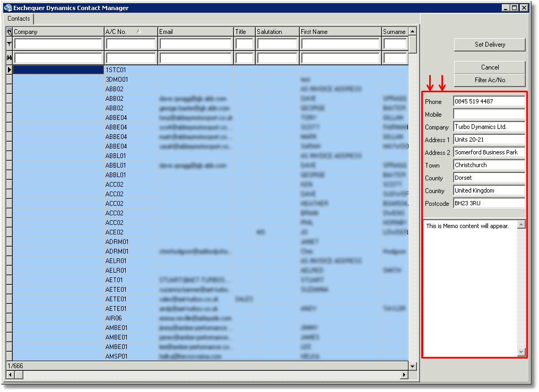Select account row 3DMO01
Image resolution: width=539 pixels, height=392 pixels.
(211, 80)
